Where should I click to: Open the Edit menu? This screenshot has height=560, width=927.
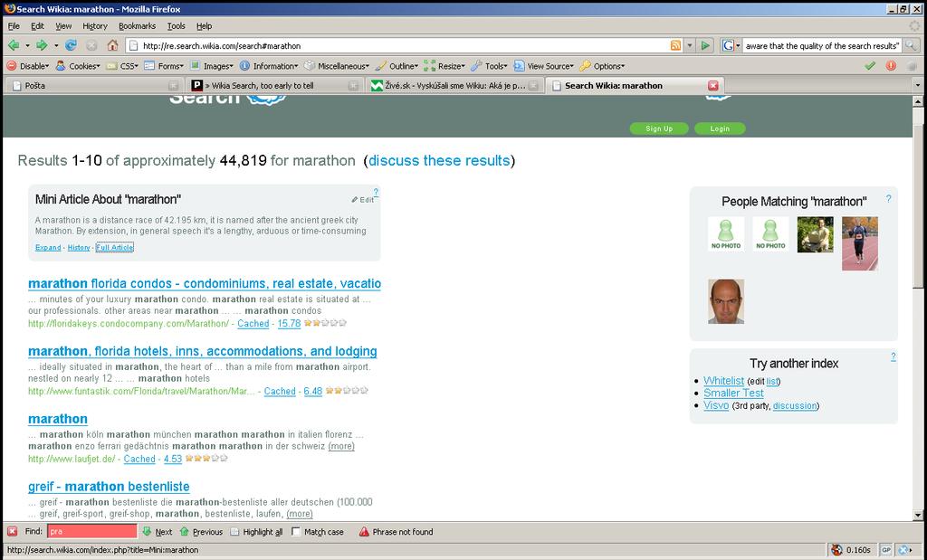pos(37,26)
